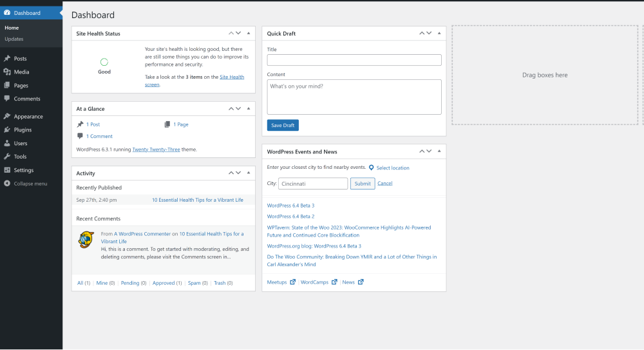Viewport: 644px width, 350px height.
Task: Click the Save Draft button
Action: 283,125
